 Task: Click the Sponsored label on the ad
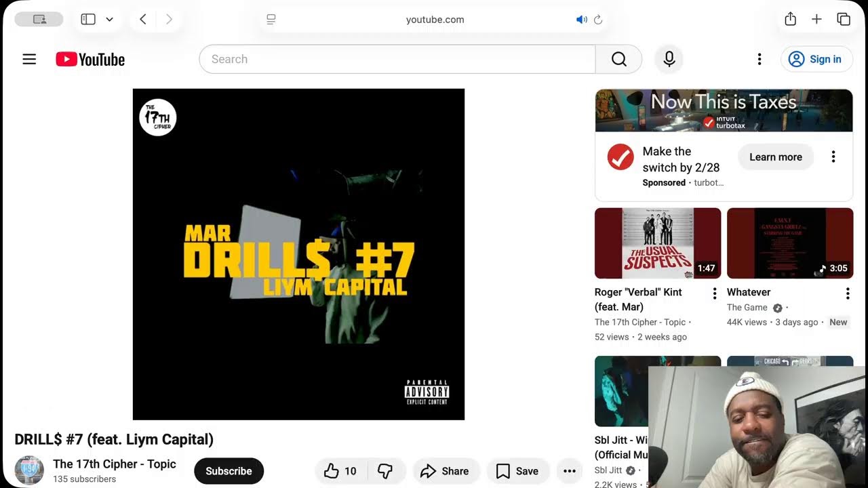click(664, 182)
